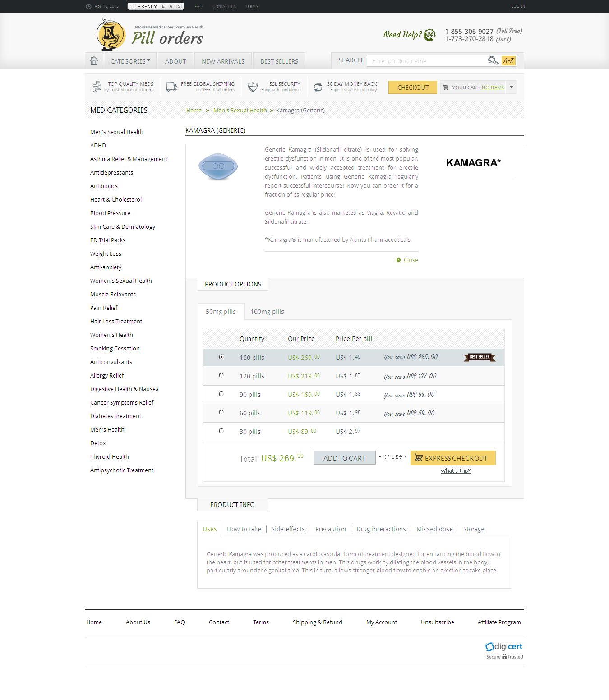Open the How to take tab

244,529
